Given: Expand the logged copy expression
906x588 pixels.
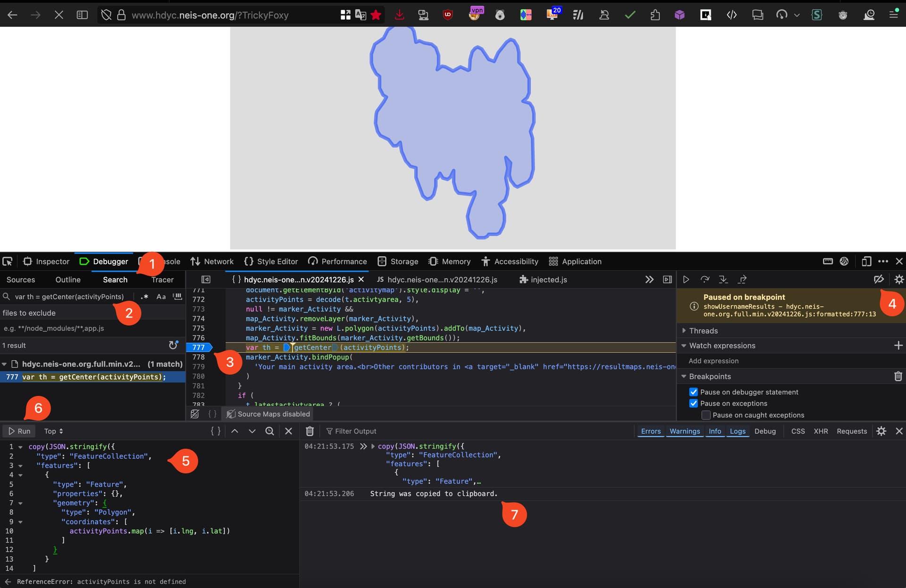Looking at the screenshot, I should coord(373,446).
